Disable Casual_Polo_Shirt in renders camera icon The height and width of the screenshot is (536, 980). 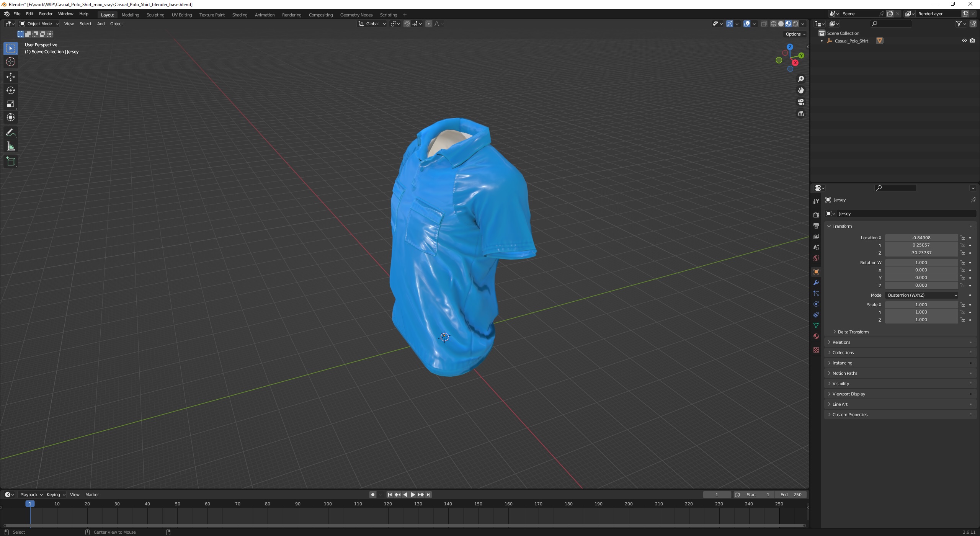click(x=972, y=41)
